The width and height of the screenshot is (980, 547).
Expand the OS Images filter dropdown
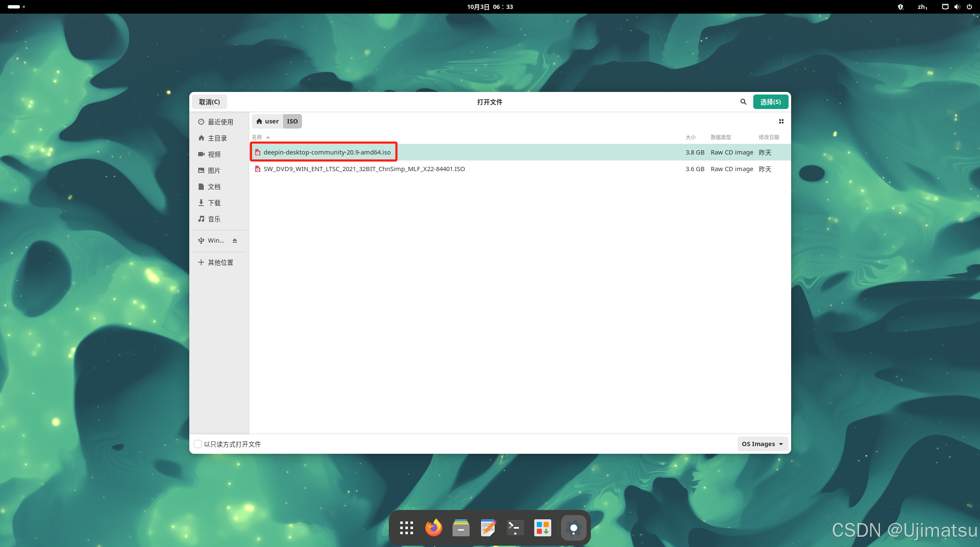(x=762, y=444)
